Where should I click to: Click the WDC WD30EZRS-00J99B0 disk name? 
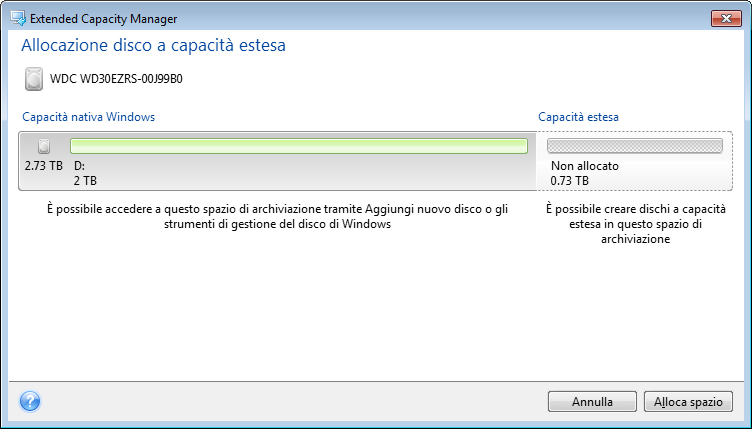(x=121, y=79)
